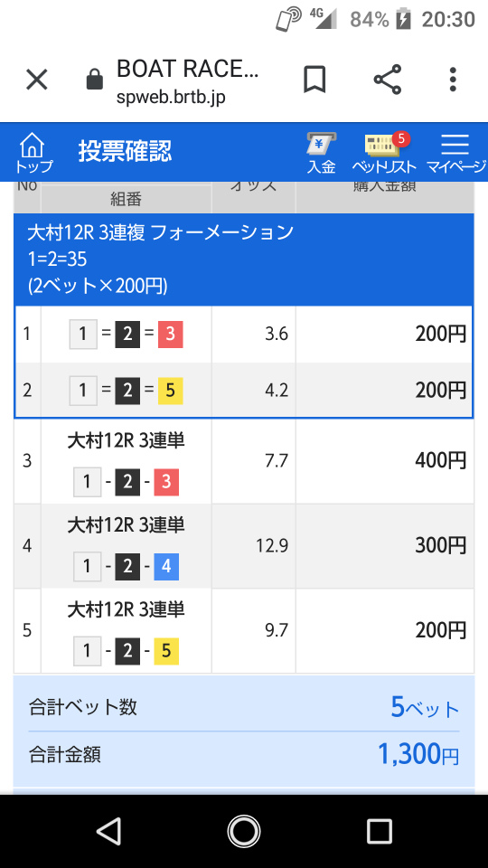The height and width of the screenshot is (868, 488).
Task: Select the 400円 trifecta 1-2-3 bet
Action: [x=244, y=461]
